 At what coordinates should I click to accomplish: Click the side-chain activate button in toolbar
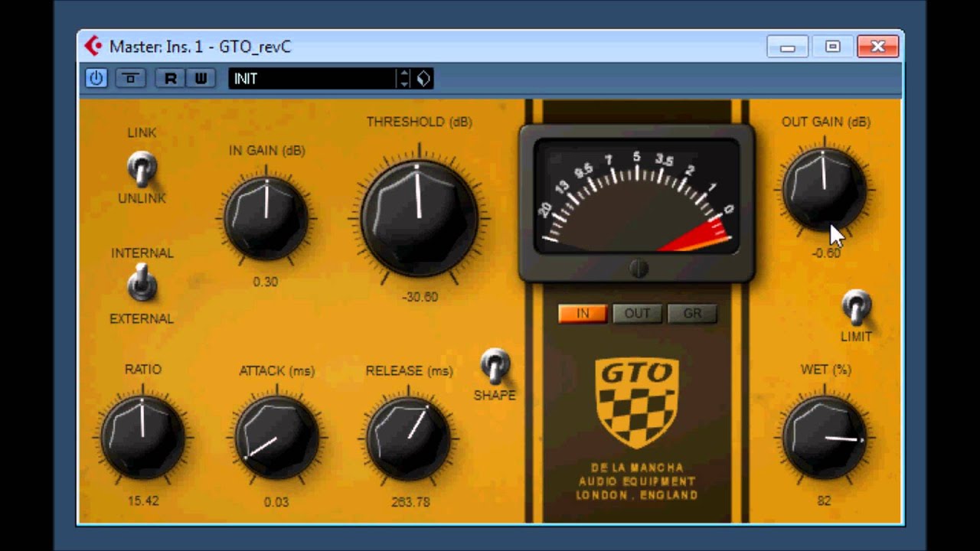131,78
